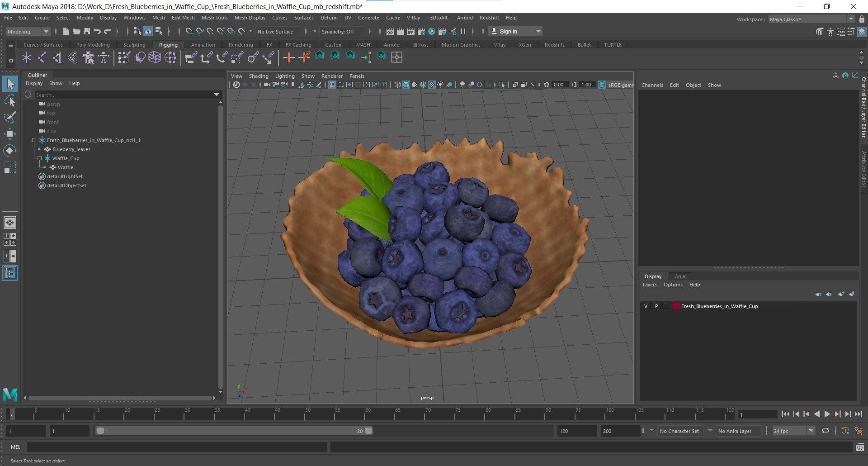
Task: Activate the Rotate tool in toolbox
Action: click(x=10, y=151)
